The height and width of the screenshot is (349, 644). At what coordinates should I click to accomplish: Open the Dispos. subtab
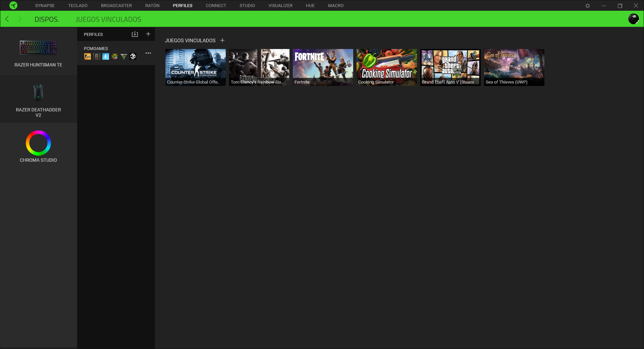pos(47,19)
